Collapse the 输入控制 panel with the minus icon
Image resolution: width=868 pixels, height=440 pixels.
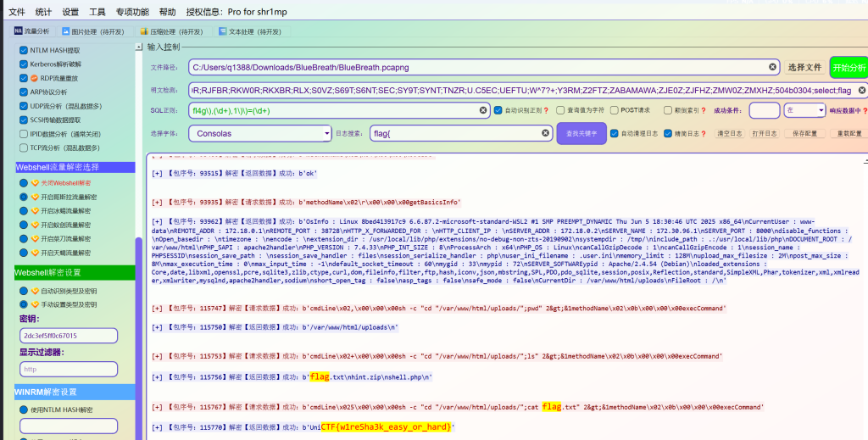[140, 47]
